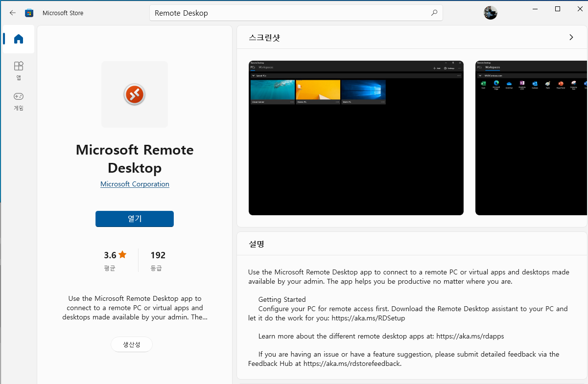This screenshot has height=384, width=588.
Task: Open the second Workspaces screenshot thumbnail
Action: point(531,138)
